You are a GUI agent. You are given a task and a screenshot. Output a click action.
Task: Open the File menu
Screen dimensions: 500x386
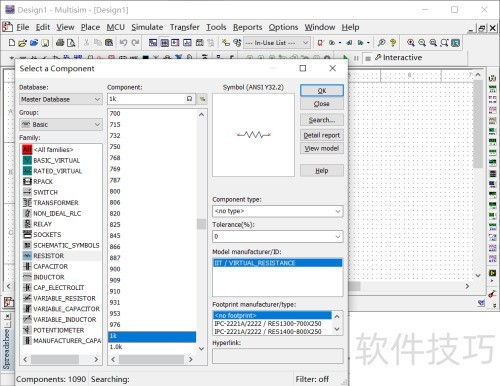coord(23,27)
